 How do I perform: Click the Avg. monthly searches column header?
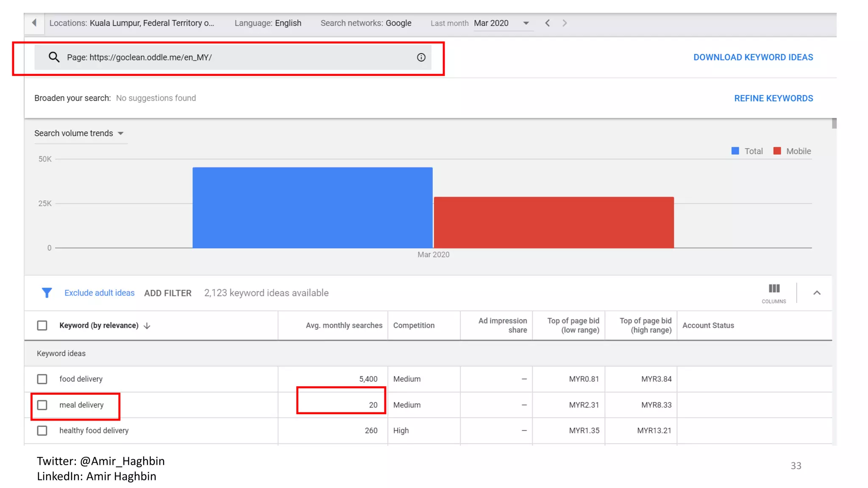coord(344,325)
